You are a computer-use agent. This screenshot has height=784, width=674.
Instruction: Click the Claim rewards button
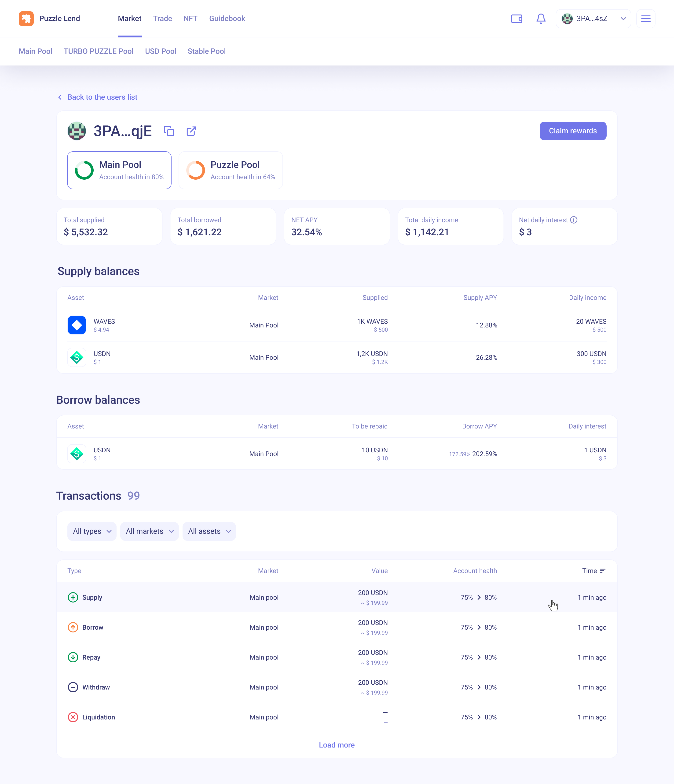pyautogui.click(x=573, y=131)
